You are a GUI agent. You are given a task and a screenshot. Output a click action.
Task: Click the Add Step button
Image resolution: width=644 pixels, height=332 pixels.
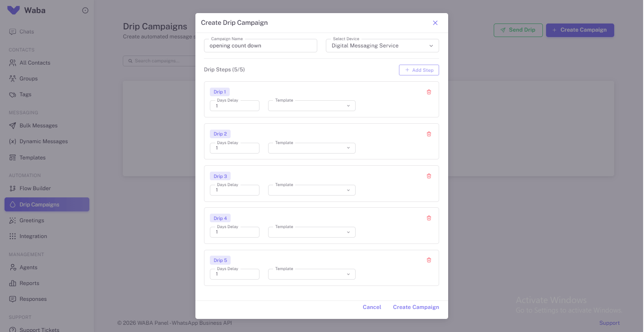[x=419, y=70]
